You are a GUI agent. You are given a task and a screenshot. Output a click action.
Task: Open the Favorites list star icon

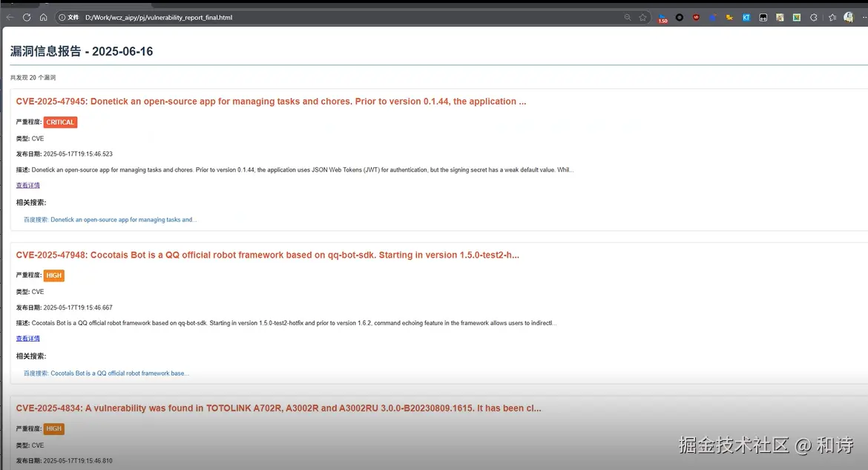tap(832, 18)
